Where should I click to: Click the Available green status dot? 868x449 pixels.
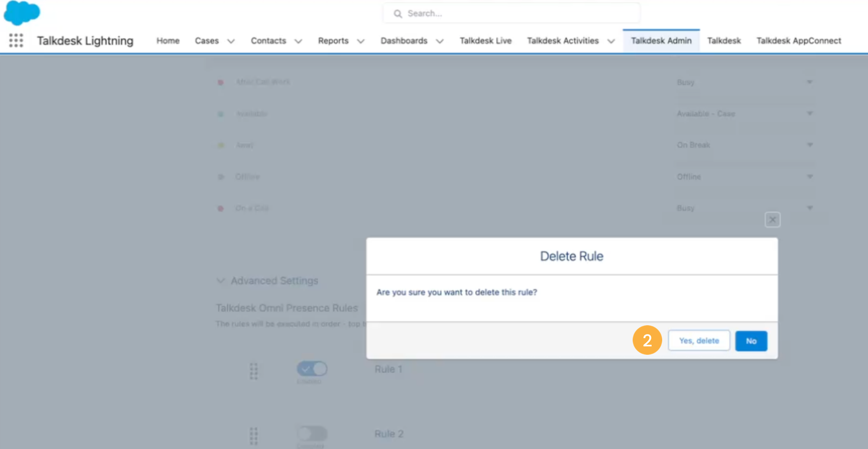pos(221,114)
